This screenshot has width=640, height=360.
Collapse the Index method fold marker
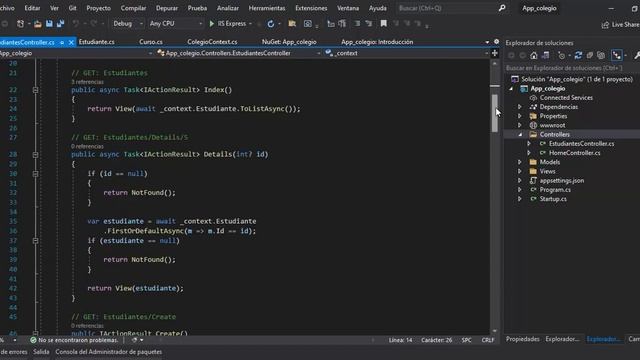(36, 90)
